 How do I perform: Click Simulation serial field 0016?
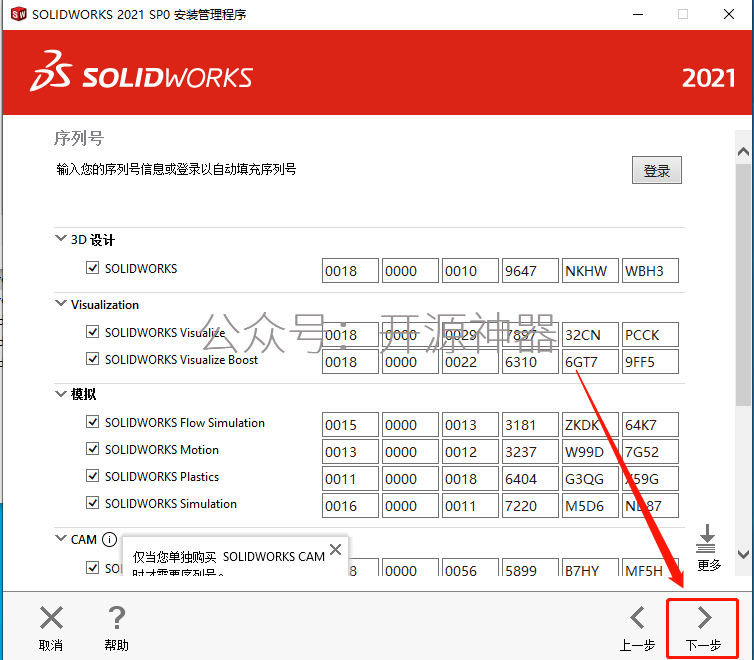pyautogui.click(x=350, y=505)
